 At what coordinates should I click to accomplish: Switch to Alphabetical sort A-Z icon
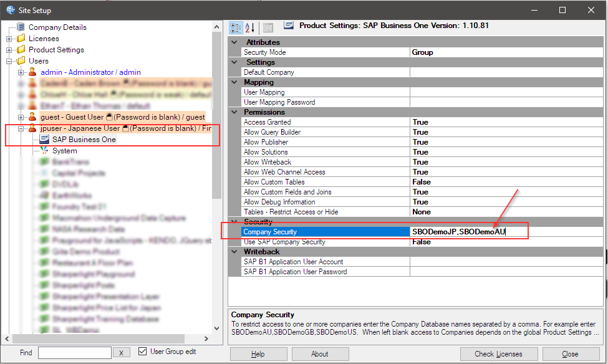249,27
